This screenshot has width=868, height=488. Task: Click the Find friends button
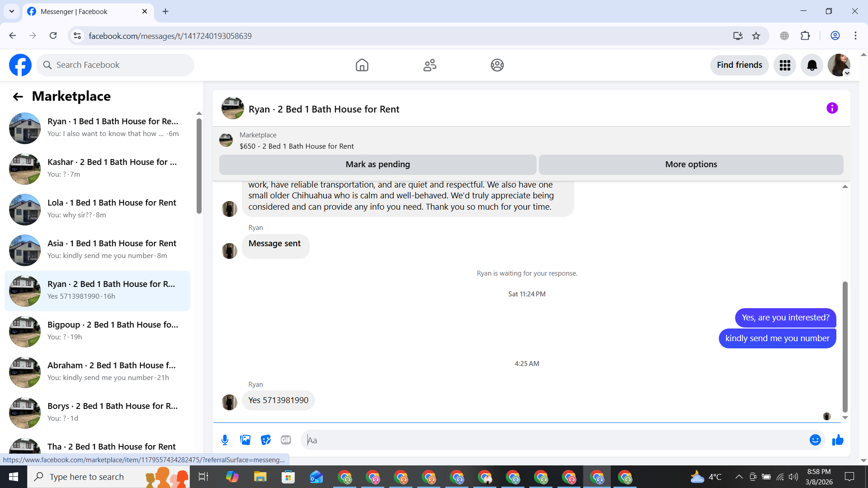pos(739,66)
